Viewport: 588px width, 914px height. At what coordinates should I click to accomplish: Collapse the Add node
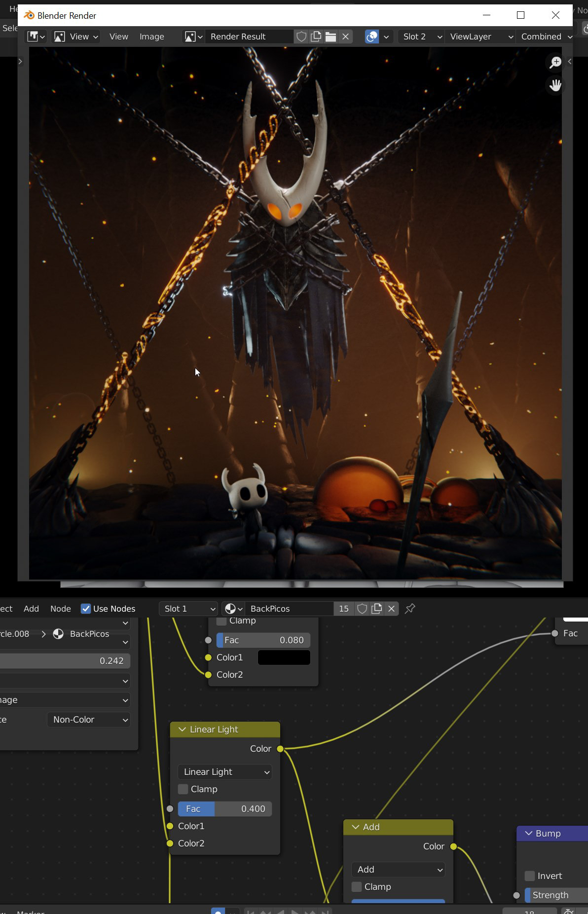click(x=355, y=827)
